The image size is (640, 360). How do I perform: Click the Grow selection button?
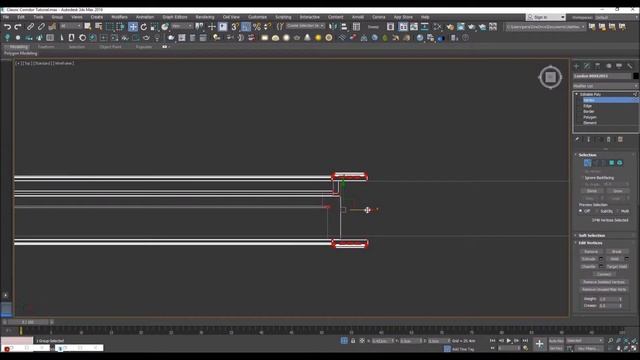click(618, 191)
